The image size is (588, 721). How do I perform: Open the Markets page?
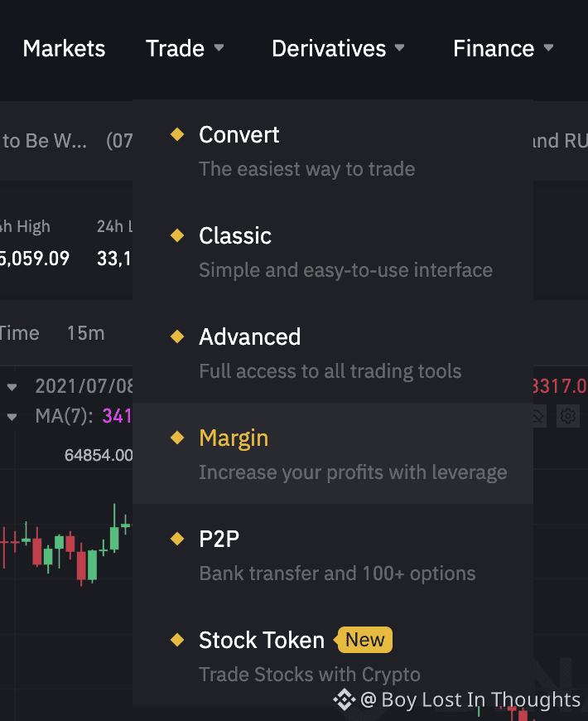64,49
